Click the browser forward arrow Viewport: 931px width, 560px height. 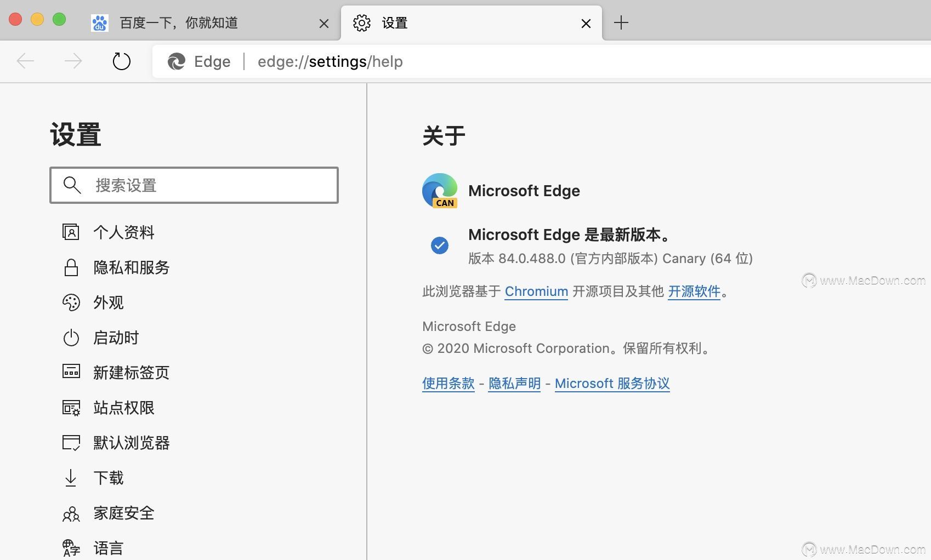[x=73, y=61]
